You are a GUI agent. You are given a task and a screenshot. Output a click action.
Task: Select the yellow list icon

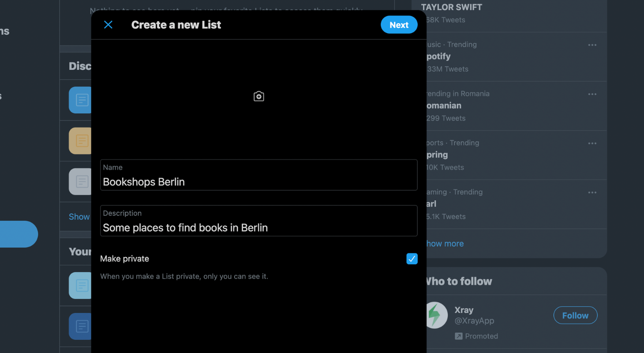coord(80,141)
